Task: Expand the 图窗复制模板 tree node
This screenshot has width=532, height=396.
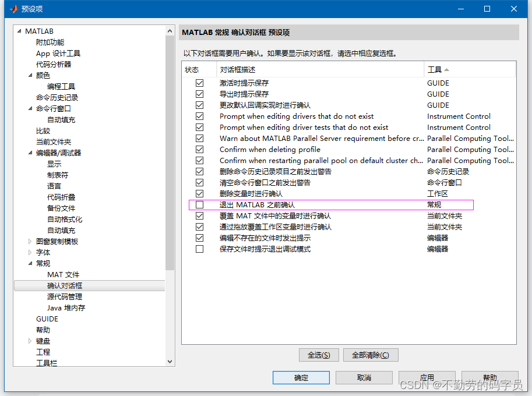Action: click(30, 242)
